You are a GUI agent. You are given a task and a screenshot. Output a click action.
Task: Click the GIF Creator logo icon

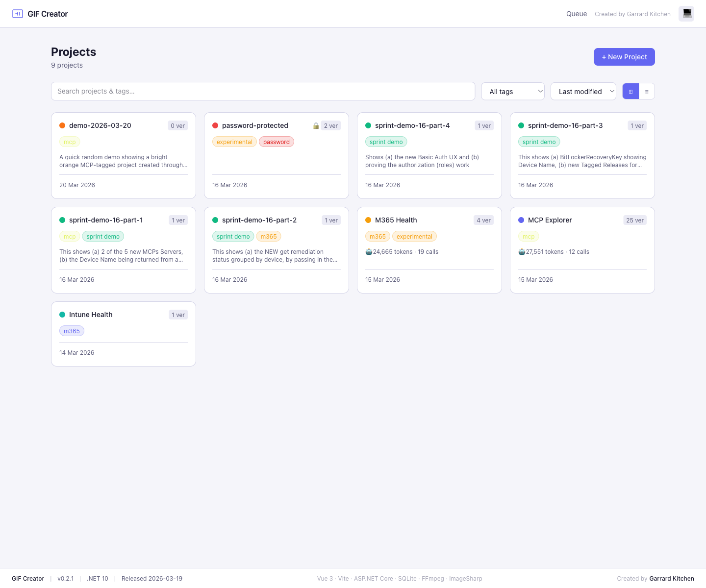[x=18, y=14]
